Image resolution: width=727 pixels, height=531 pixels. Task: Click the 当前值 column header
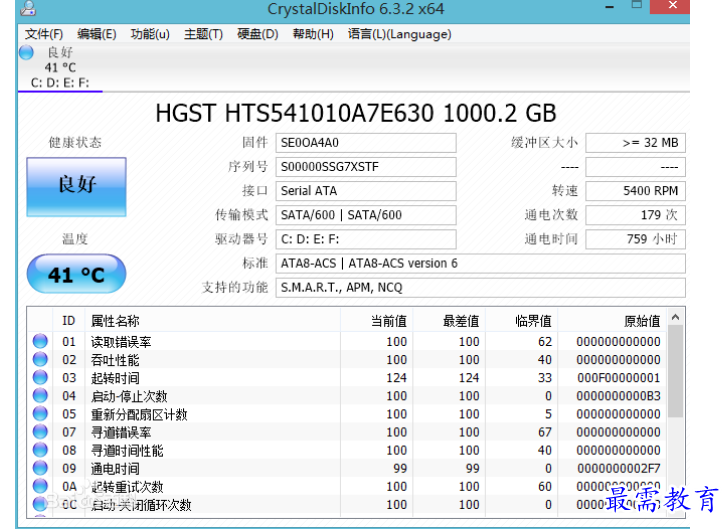[376, 320]
